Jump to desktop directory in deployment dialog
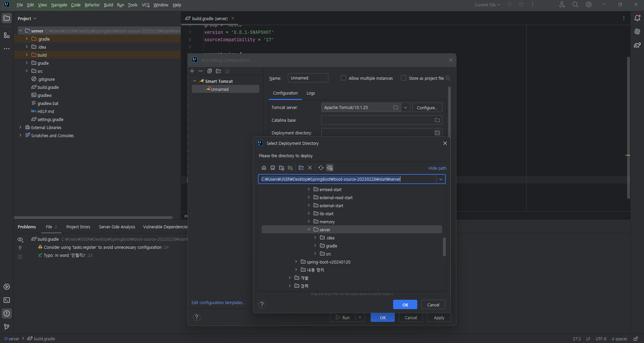This screenshot has height=343, width=644. [x=273, y=168]
